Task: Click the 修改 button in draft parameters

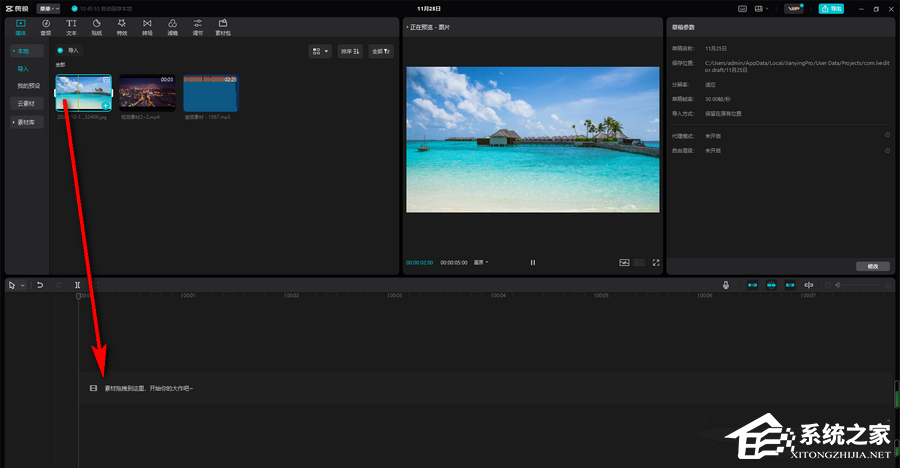Action: (x=872, y=266)
